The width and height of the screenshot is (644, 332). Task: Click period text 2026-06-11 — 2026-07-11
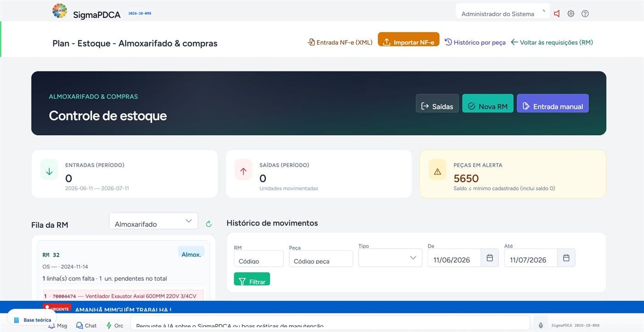(x=97, y=188)
